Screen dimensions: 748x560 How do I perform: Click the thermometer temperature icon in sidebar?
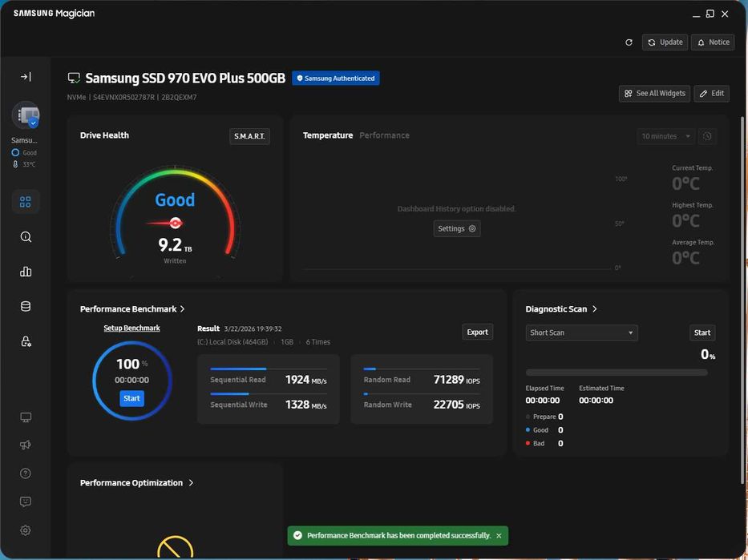[15, 164]
